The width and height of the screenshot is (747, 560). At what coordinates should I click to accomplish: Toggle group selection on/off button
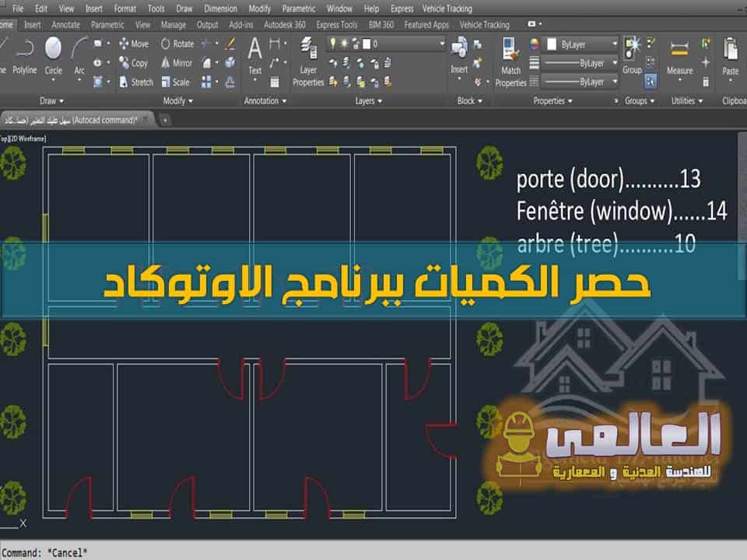point(651,82)
